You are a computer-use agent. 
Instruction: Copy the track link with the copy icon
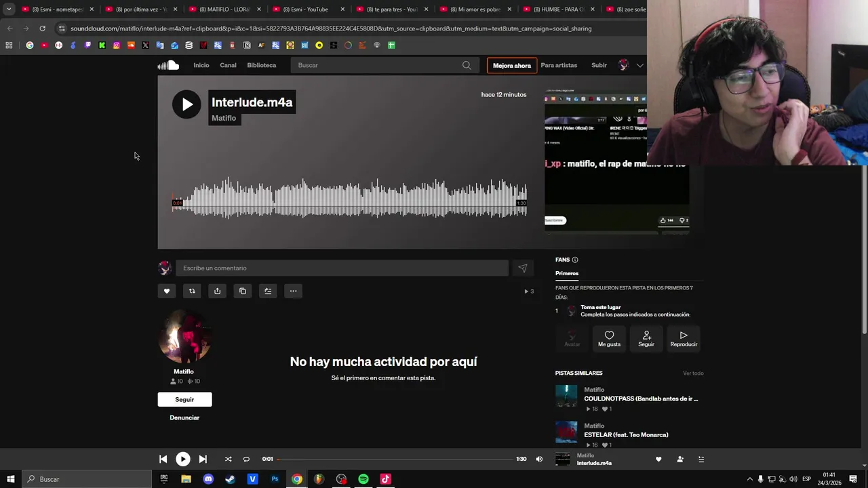tap(243, 291)
